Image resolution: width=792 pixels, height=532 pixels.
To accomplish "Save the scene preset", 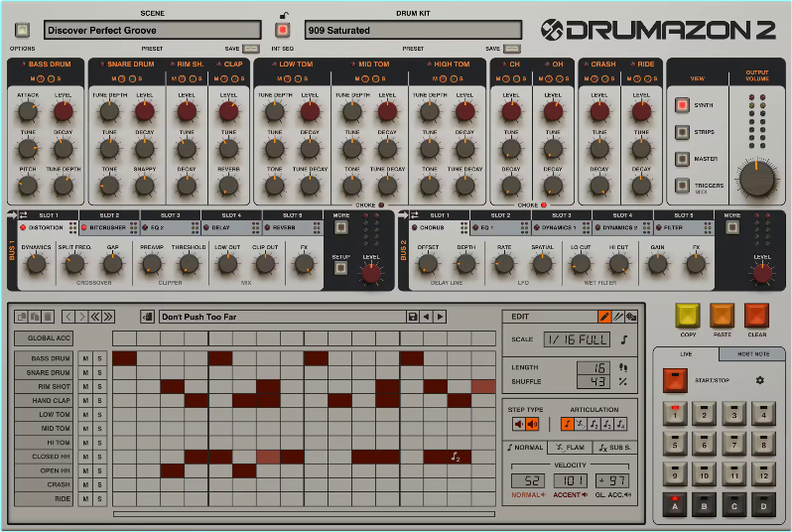I will click(x=251, y=49).
